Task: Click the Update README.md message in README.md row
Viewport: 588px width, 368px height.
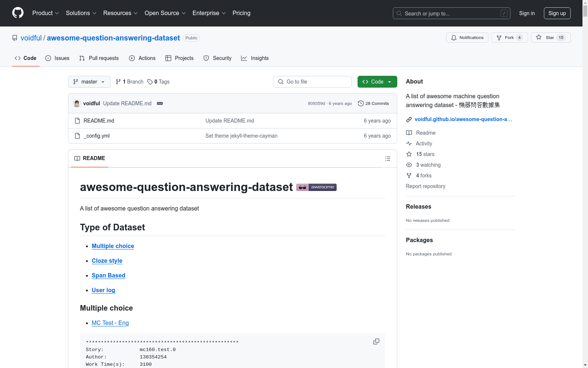Action: pos(230,121)
